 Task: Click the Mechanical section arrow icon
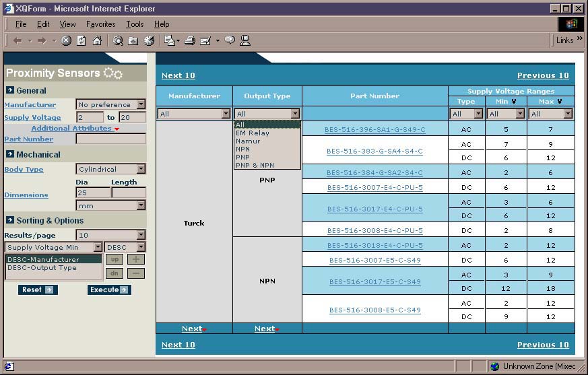pos(10,154)
